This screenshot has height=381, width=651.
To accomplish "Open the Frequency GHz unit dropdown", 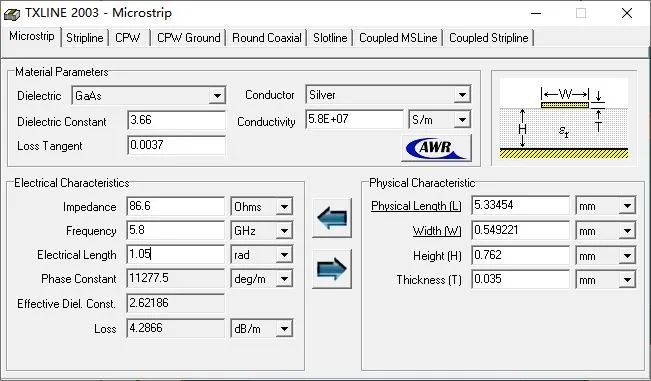I will tap(284, 231).
